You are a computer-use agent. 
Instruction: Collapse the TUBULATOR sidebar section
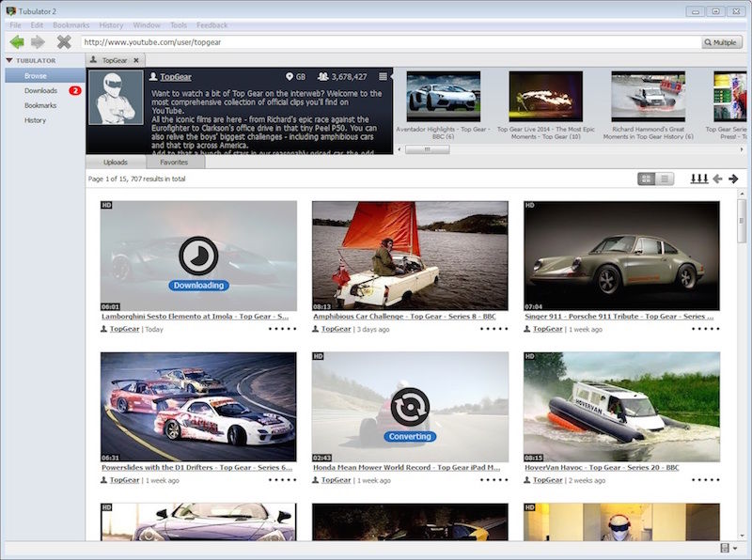pyautogui.click(x=9, y=60)
